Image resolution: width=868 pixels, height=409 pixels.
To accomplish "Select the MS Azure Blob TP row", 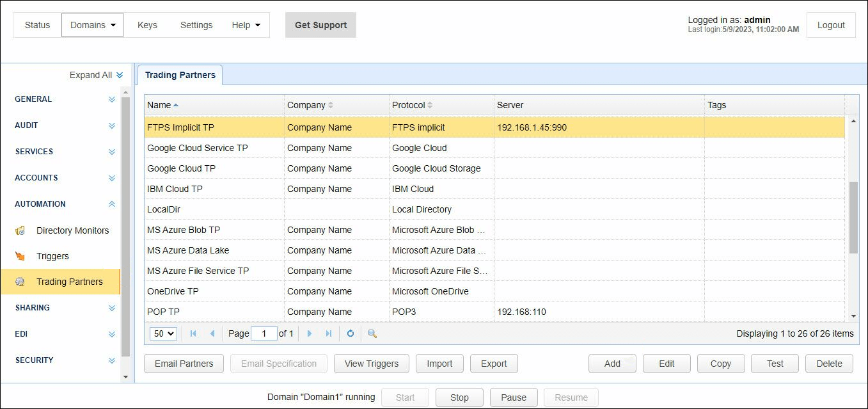I will click(494, 230).
